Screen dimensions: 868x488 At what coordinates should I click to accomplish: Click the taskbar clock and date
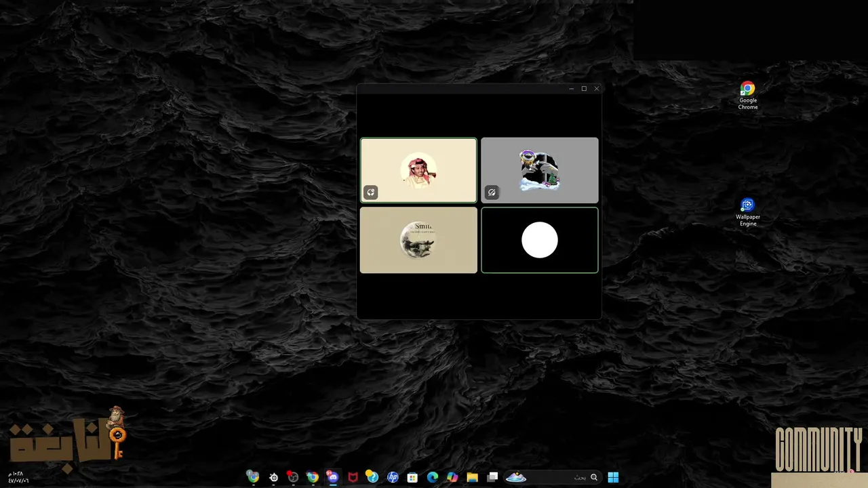tap(18, 477)
